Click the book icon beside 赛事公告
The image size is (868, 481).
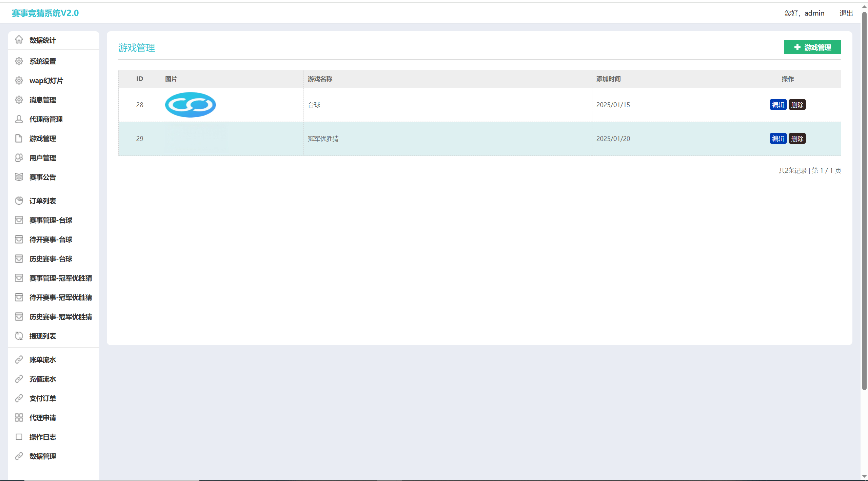point(19,177)
